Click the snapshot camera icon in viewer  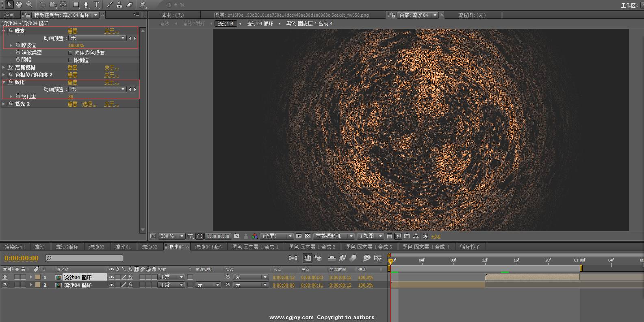pos(237,236)
